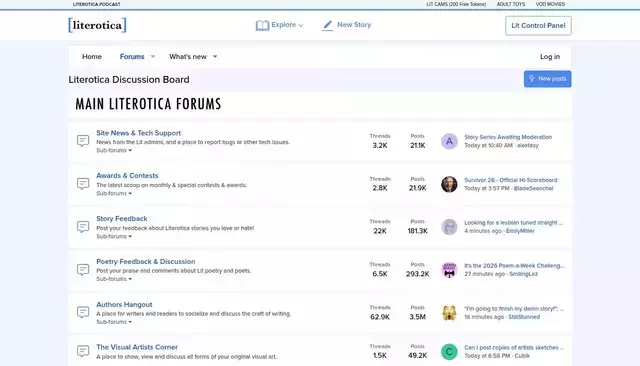Open the Authors Hangout forum

click(x=124, y=304)
